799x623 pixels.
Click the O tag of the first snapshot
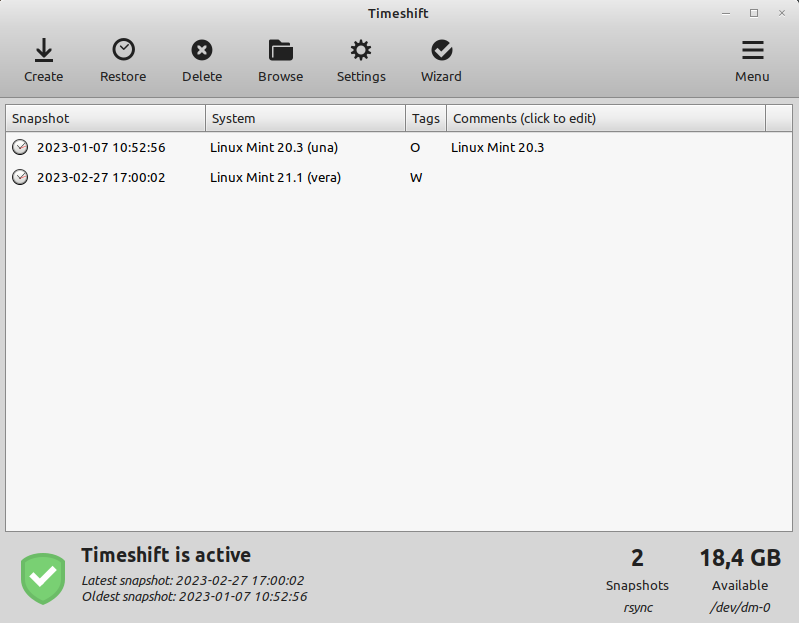click(x=415, y=148)
